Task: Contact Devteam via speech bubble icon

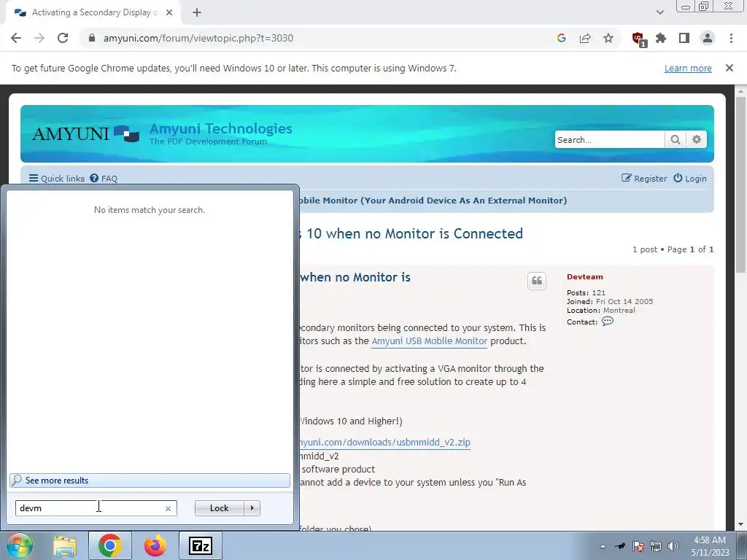Action: [x=608, y=322]
